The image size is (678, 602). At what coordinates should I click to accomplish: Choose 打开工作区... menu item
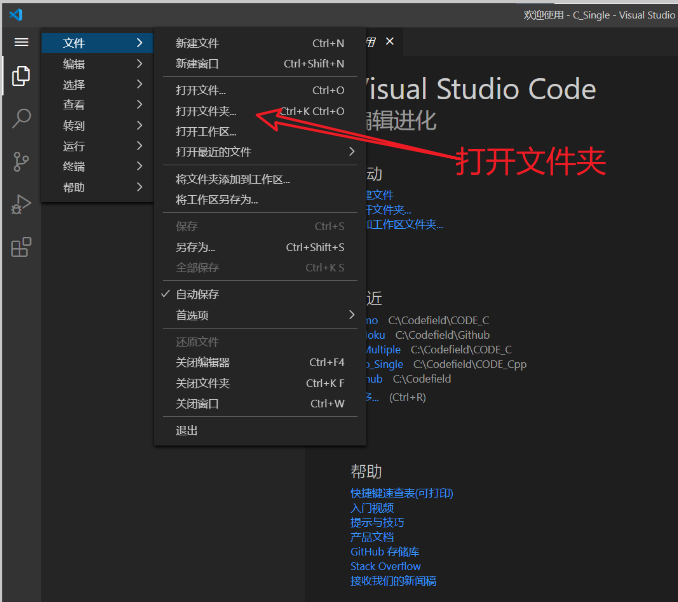(x=260, y=131)
